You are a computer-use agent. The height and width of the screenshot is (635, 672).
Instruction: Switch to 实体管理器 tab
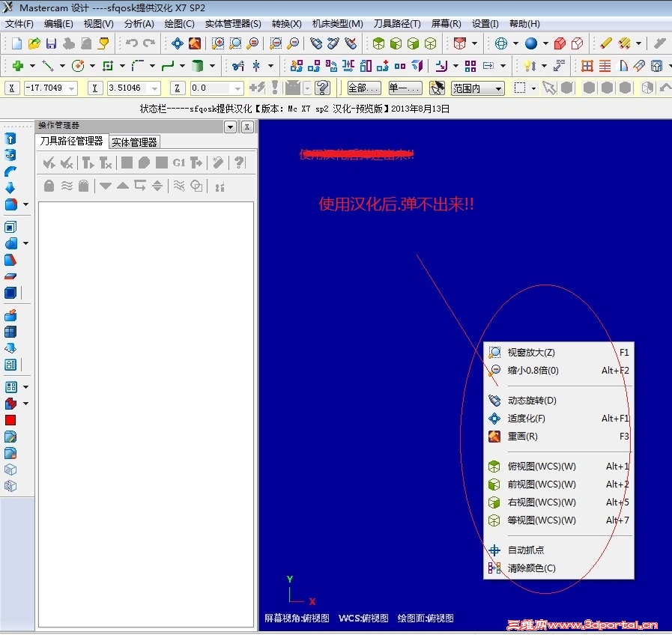click(134, 142)
